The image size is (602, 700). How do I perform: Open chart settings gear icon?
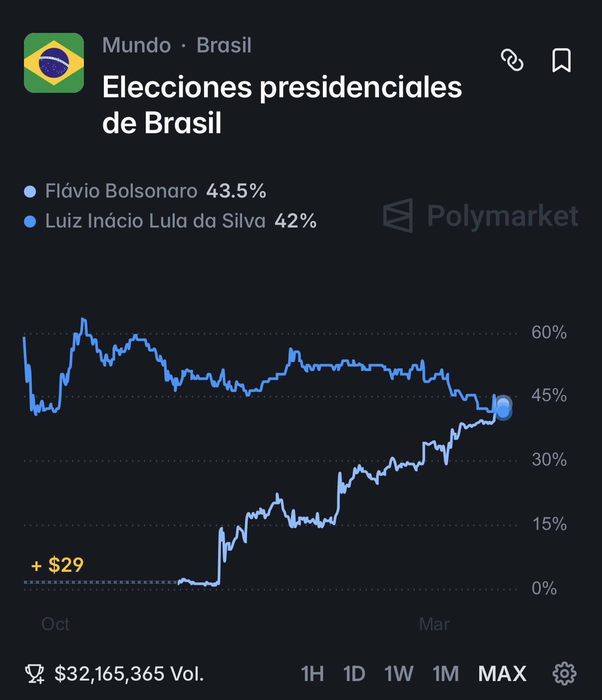tap(565, 674)
